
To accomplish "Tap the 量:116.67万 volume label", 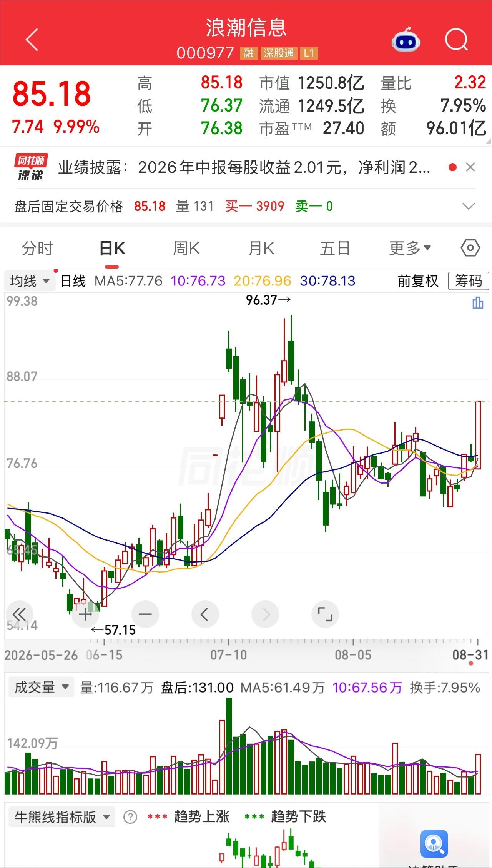I will [x=116, y=688].
